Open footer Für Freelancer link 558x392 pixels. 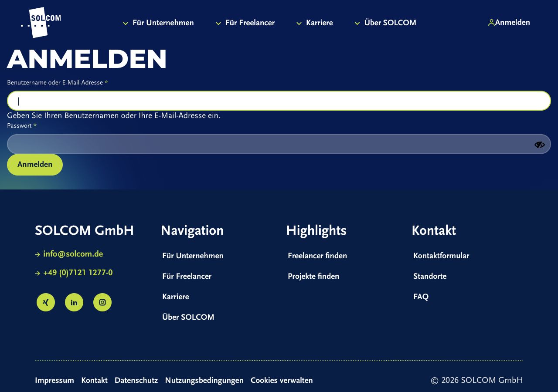187,276
